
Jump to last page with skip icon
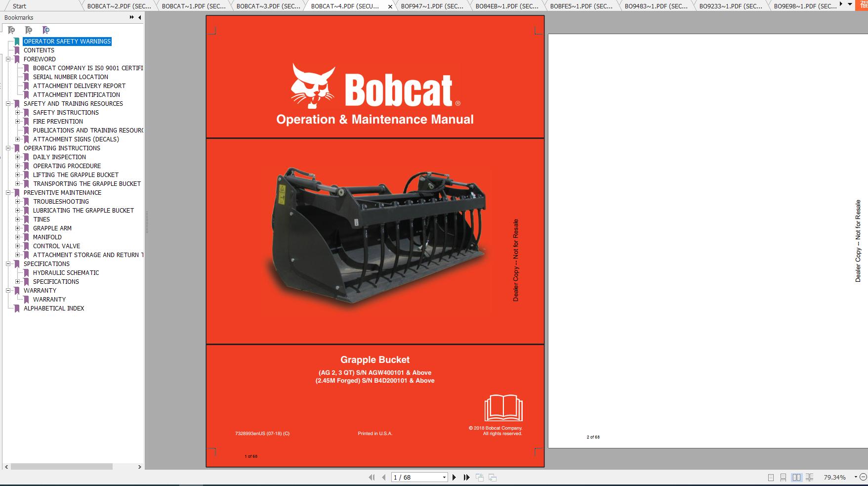coord(466,477)
